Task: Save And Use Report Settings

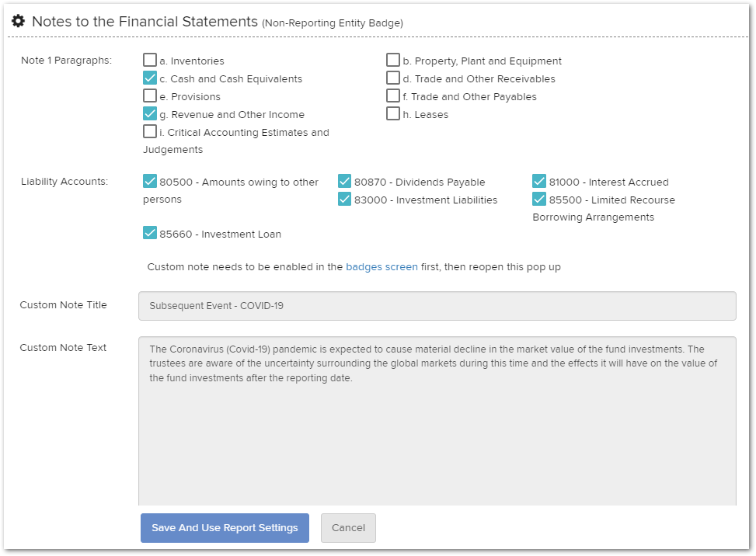Action: point(225,528)
